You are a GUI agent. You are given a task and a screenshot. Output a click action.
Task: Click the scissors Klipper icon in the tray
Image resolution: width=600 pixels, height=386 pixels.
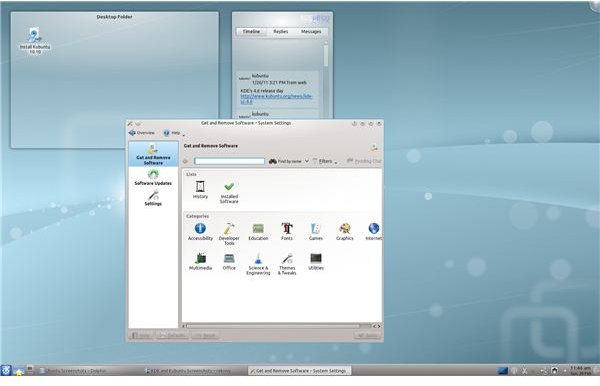[x=524, y=371]
